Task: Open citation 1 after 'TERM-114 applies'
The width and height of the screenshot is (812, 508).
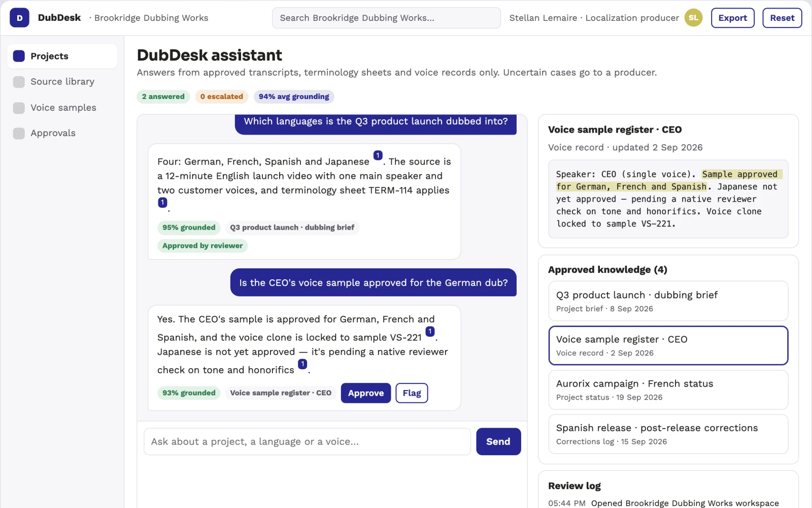Action: [162, 202]
